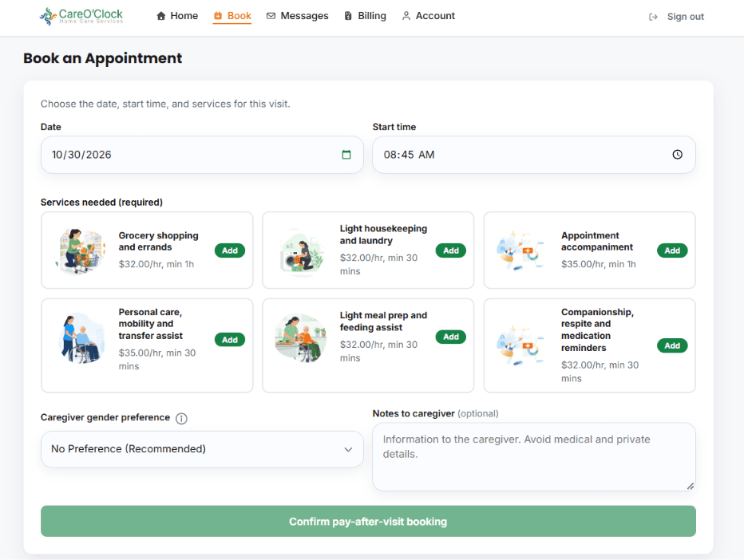Add Light housekeeping and laundry service
Viewport: 744px width, 560px height.
coord(451,250)
